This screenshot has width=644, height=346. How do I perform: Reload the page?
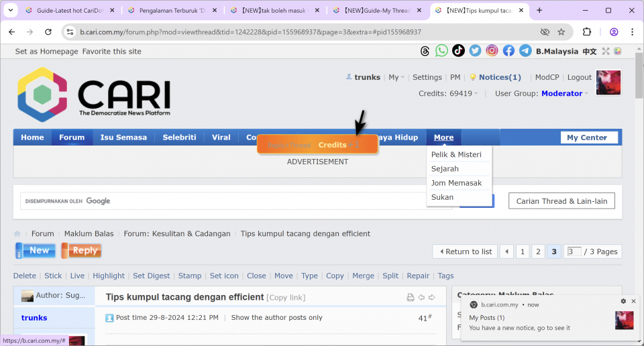[48, 32]
